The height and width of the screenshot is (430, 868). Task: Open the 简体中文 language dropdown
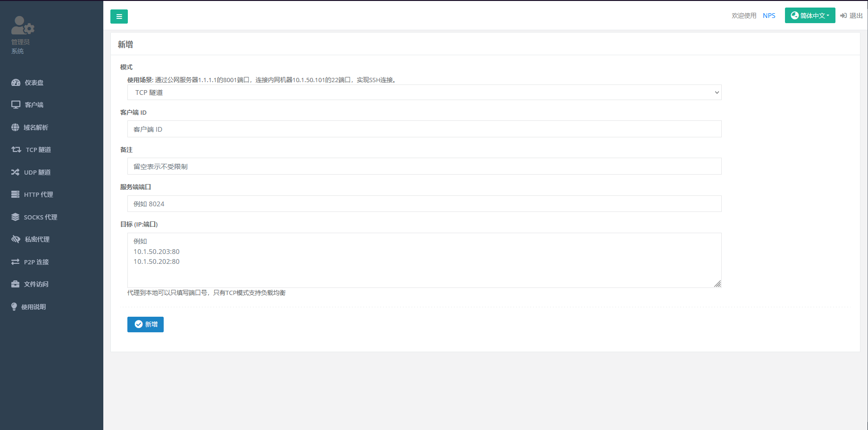810,16
